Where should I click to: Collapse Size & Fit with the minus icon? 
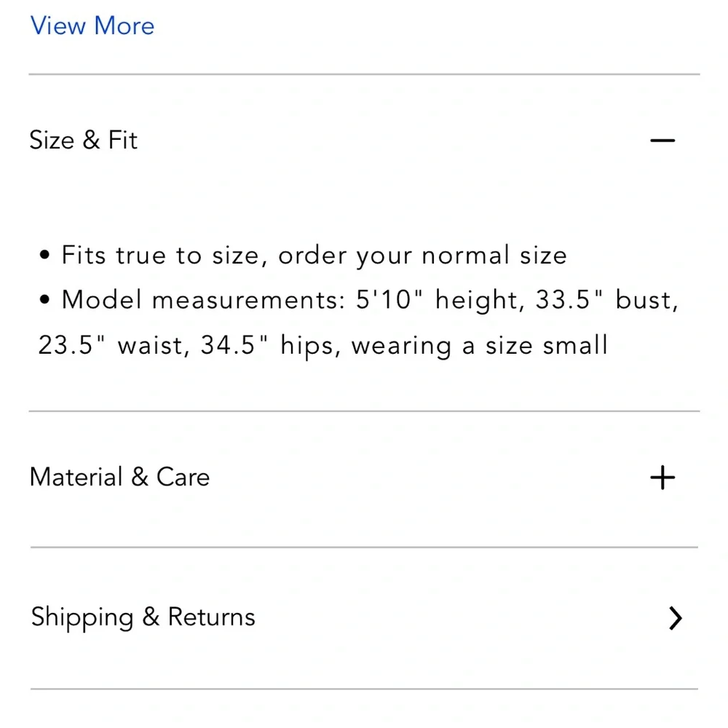662,140
